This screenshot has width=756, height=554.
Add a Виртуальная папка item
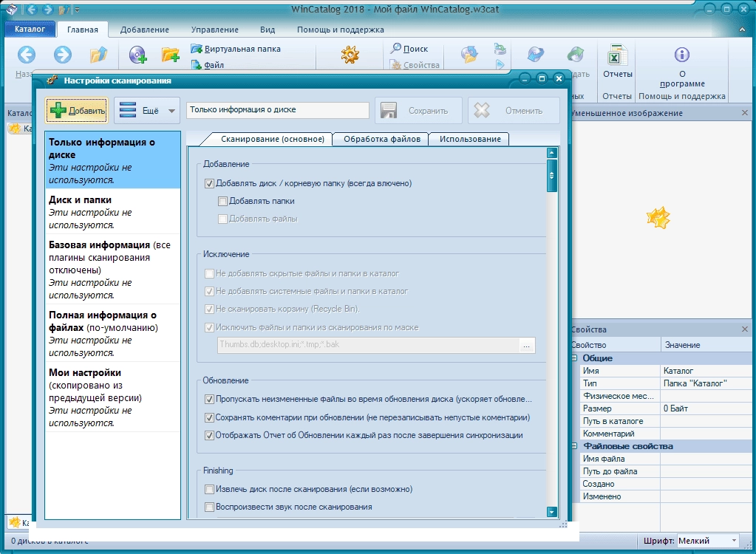click(x=235, y=49)
